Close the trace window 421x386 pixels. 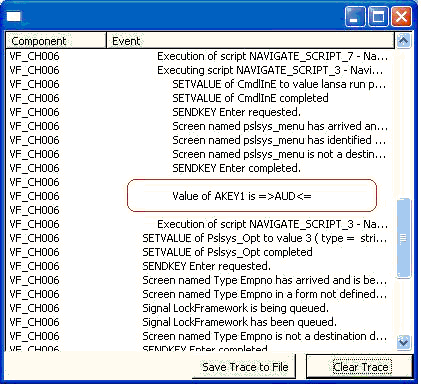(401, 16)
